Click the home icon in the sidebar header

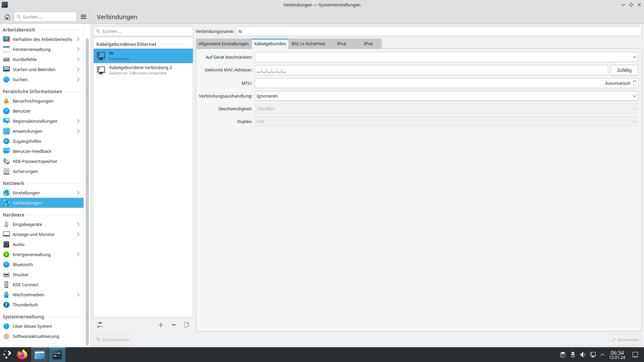pyautogui.click(x=7, y=17)
